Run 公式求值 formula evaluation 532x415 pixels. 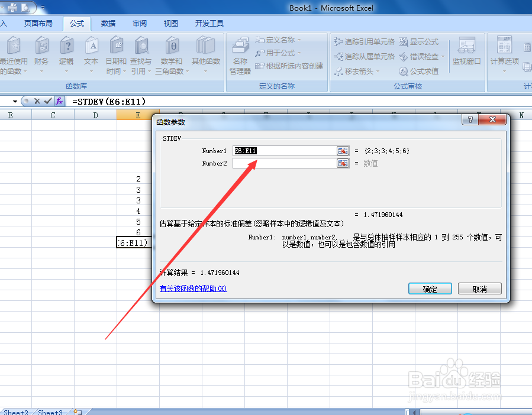click(x=422, y=70)
